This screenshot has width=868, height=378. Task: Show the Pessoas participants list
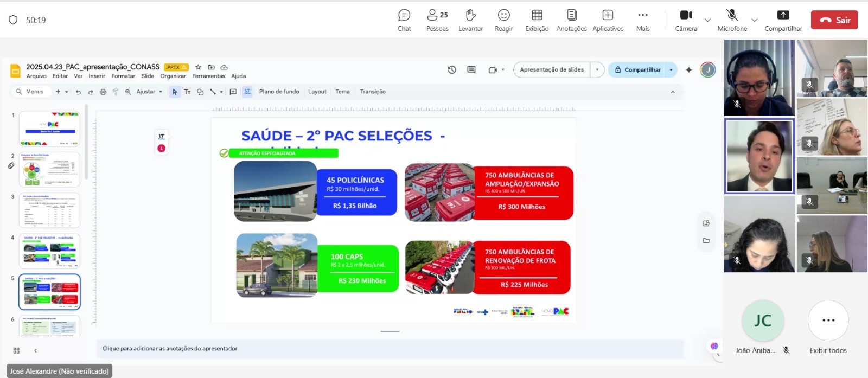coord(437,20)
